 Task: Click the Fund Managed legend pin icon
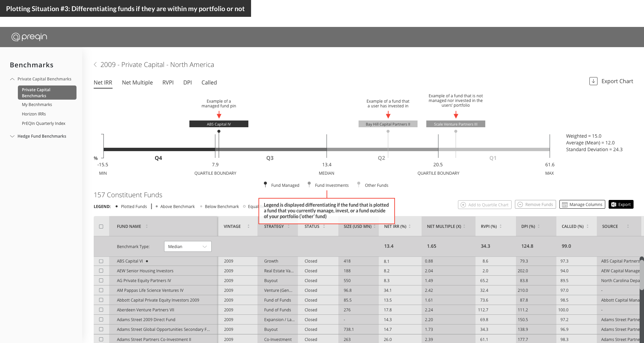tap(266, 184)
